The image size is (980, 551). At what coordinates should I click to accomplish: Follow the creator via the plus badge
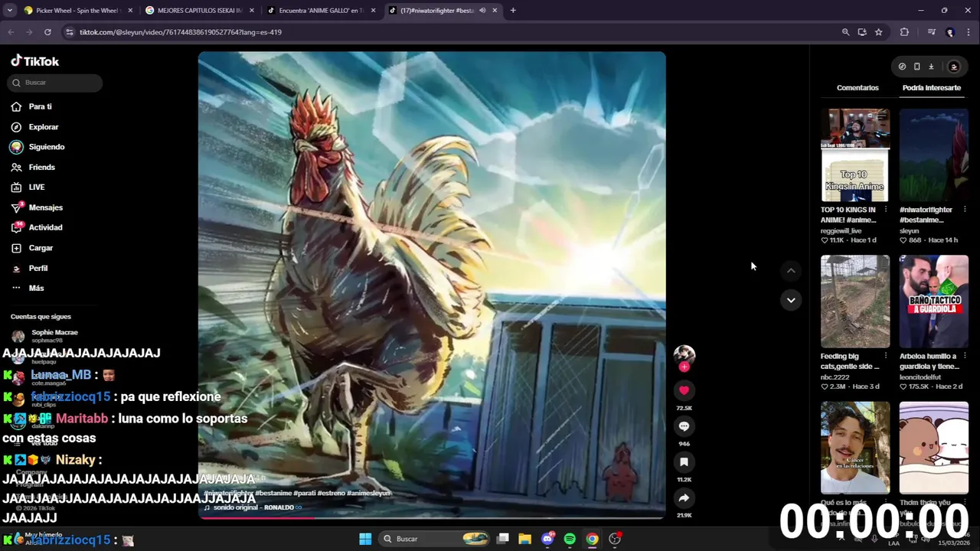[684, 367]
